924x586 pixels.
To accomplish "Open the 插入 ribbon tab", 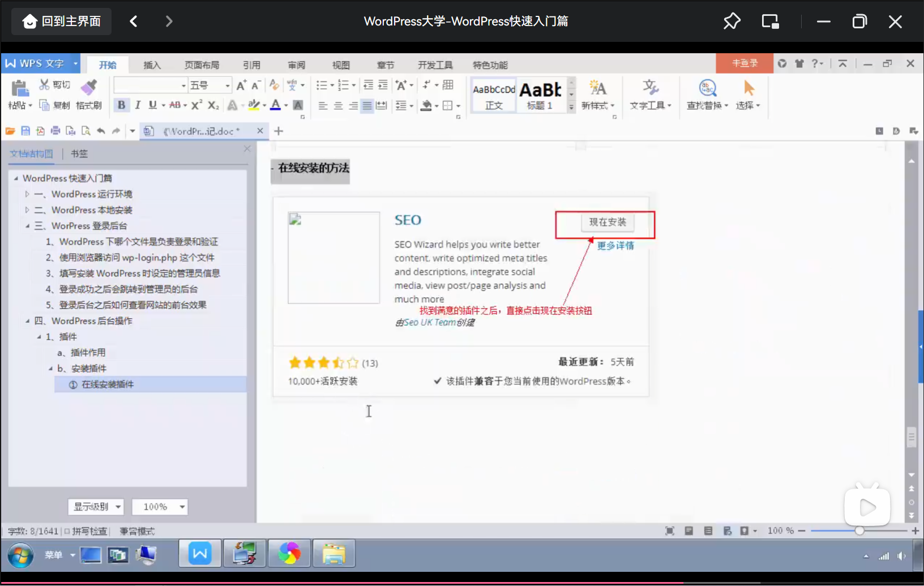I will pos(152,65).
